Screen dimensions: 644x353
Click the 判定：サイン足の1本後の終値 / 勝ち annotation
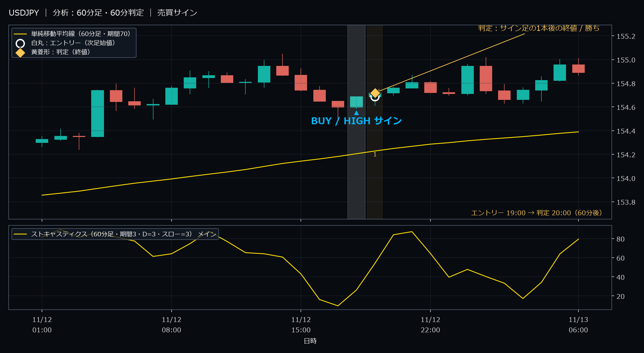tap(539, 28)
